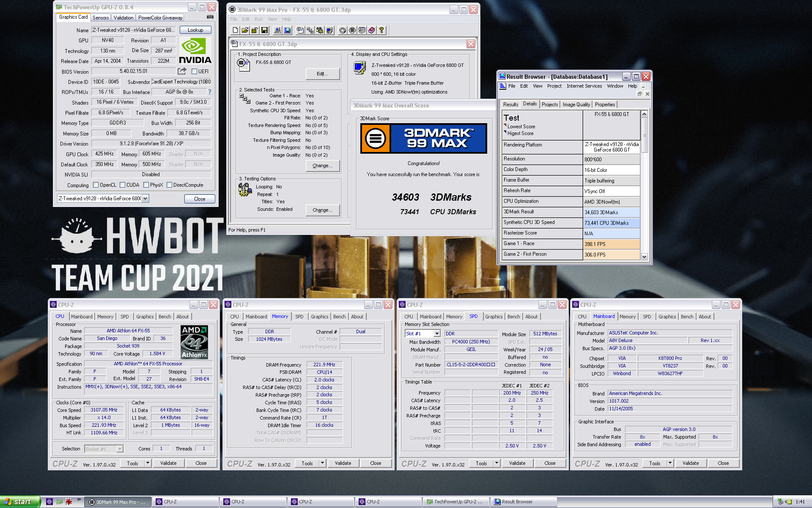
Task: Open the Socket #1 selection dropdown in CPU-Z
Action: tap(120, 449)
